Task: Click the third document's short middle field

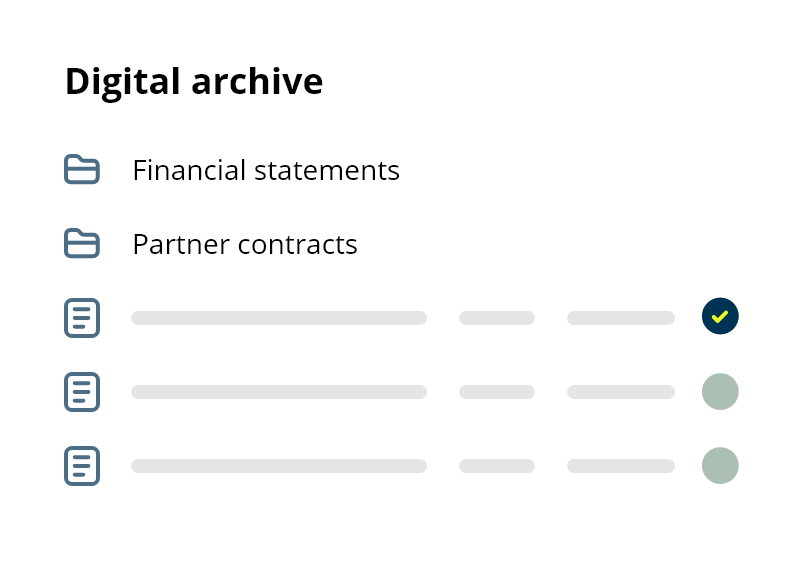Action: pos(497,466)
